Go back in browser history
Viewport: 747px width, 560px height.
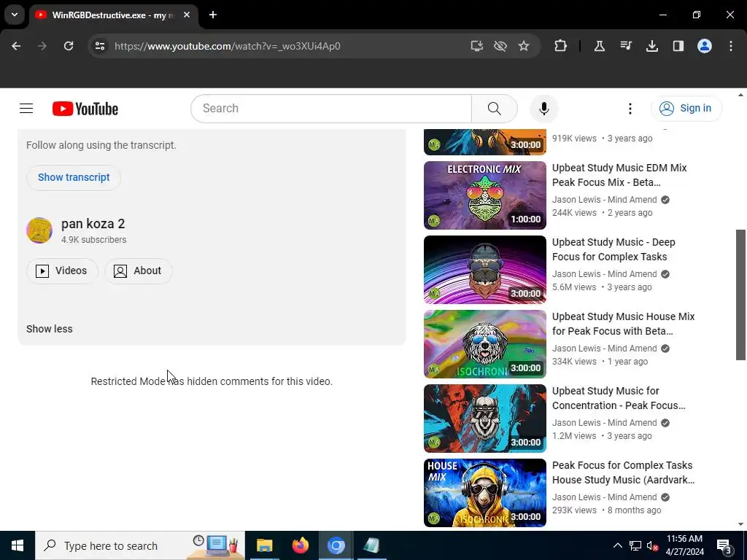tap(16, 46)
